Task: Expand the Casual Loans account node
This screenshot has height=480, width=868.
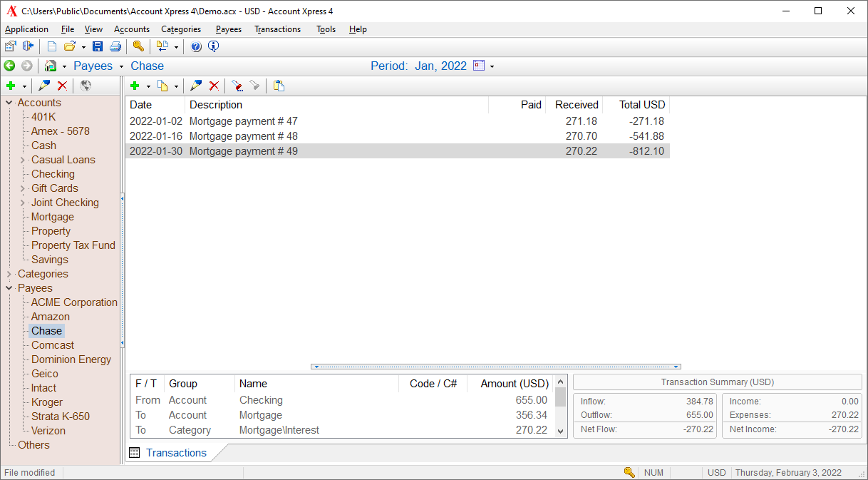Action: (x=23, y=160)
